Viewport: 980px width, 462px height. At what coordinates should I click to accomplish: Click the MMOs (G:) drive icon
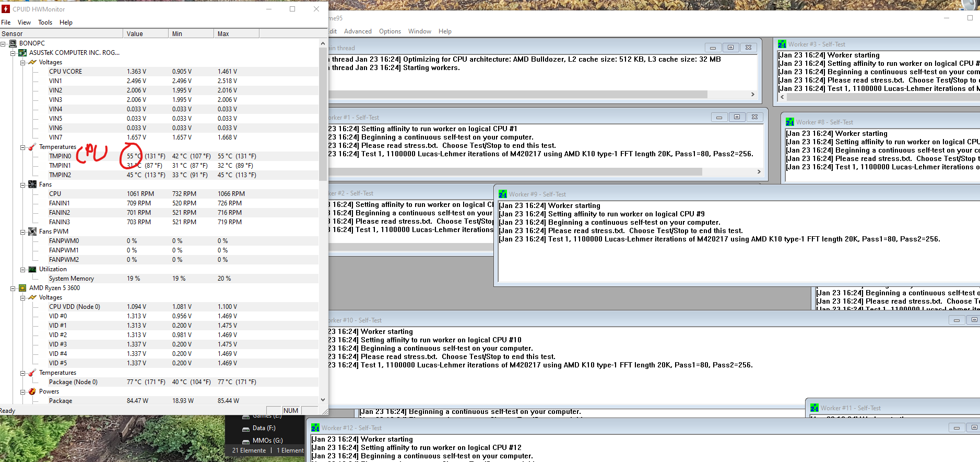click(x=246, y=441)
